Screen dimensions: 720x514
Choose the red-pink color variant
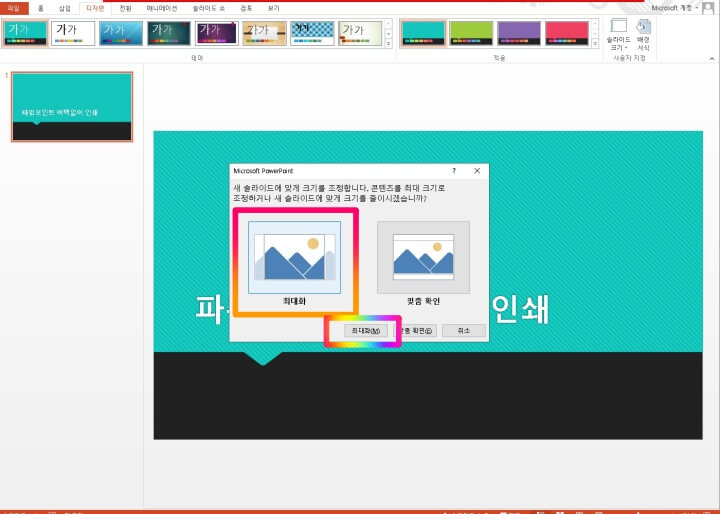coord(567,34)
